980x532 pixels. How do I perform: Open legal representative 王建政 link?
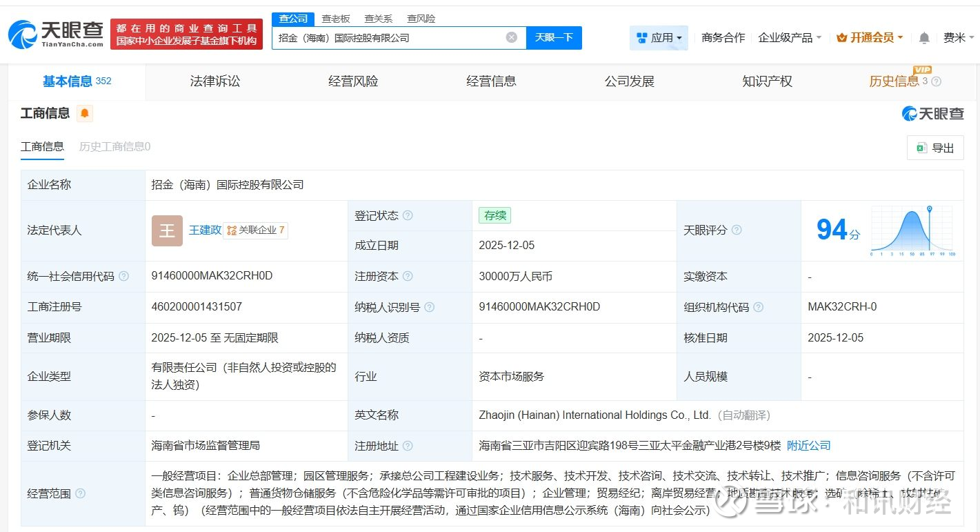pos(205,230)
